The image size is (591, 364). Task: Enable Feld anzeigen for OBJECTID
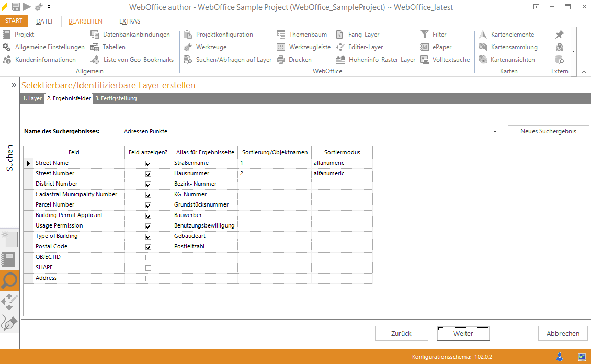(x=148, y=257)
